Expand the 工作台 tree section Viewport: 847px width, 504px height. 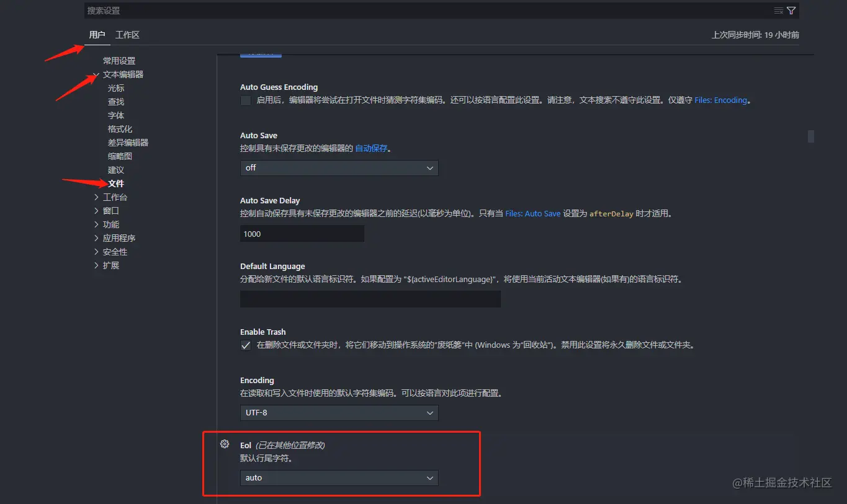96,197
